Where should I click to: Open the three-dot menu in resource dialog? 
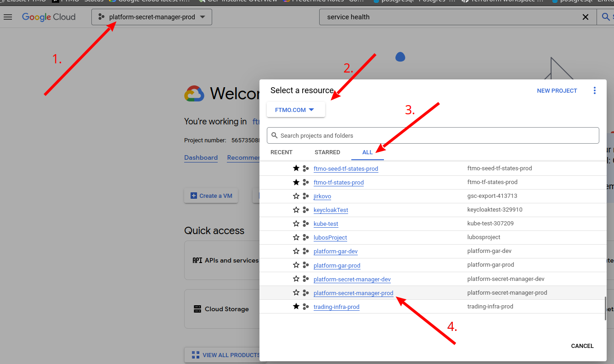point(595,90)
